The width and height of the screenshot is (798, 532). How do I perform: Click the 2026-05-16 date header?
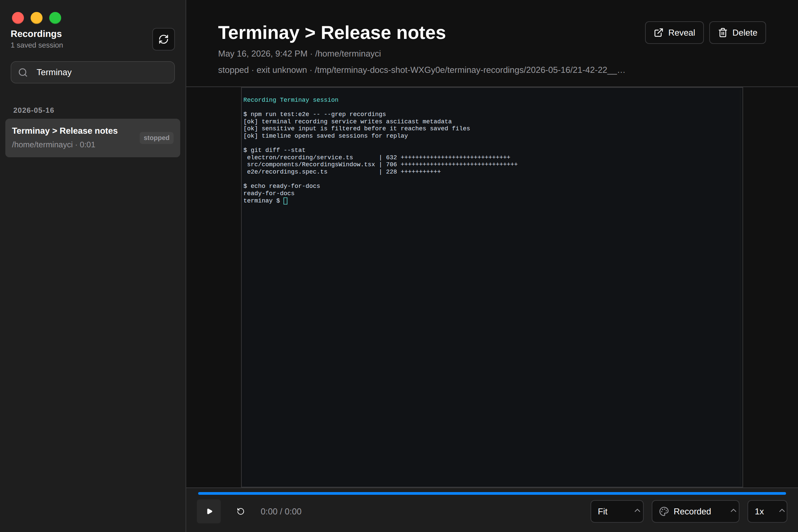[34, 110]
